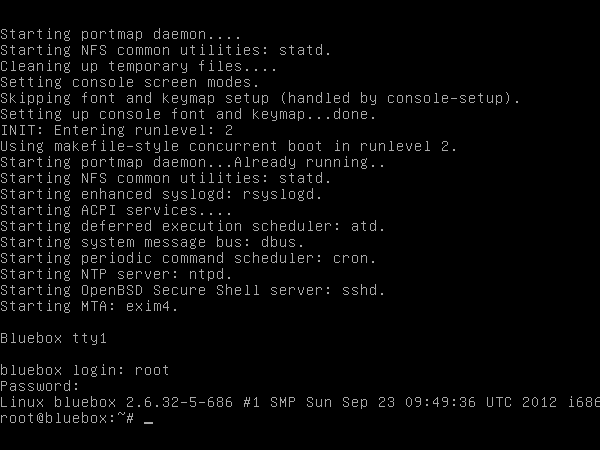
Task: Click the 'Bluebox tty1' banner text
Action: tap(53, 338)
